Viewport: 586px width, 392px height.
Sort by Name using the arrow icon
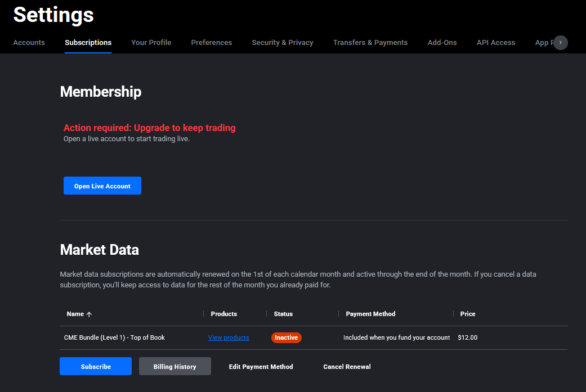(89, 314)
